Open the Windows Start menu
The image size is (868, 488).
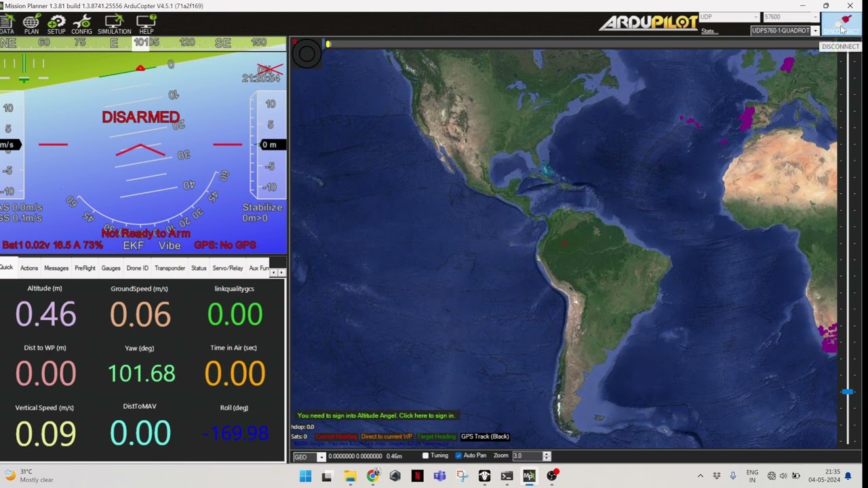point(305,476)
